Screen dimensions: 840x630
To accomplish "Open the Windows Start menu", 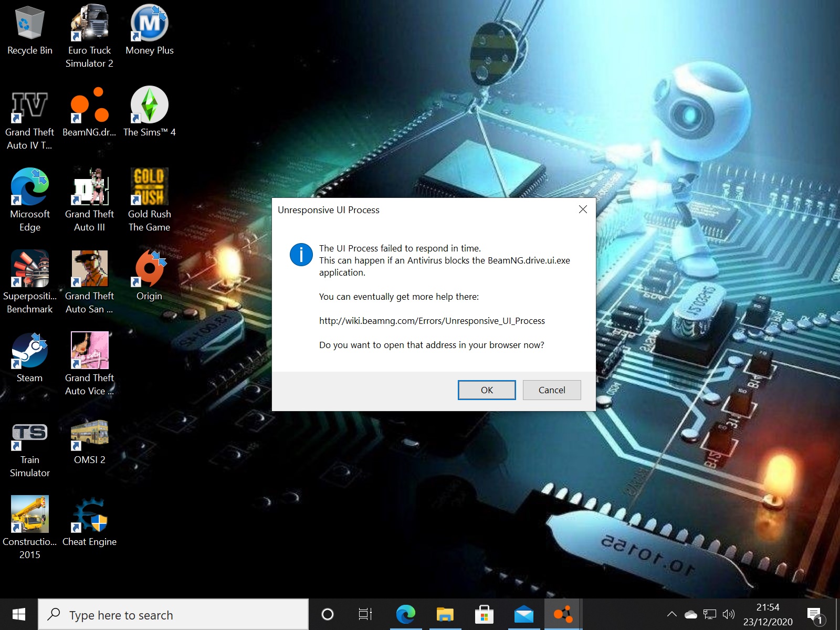I will (19, 614).
